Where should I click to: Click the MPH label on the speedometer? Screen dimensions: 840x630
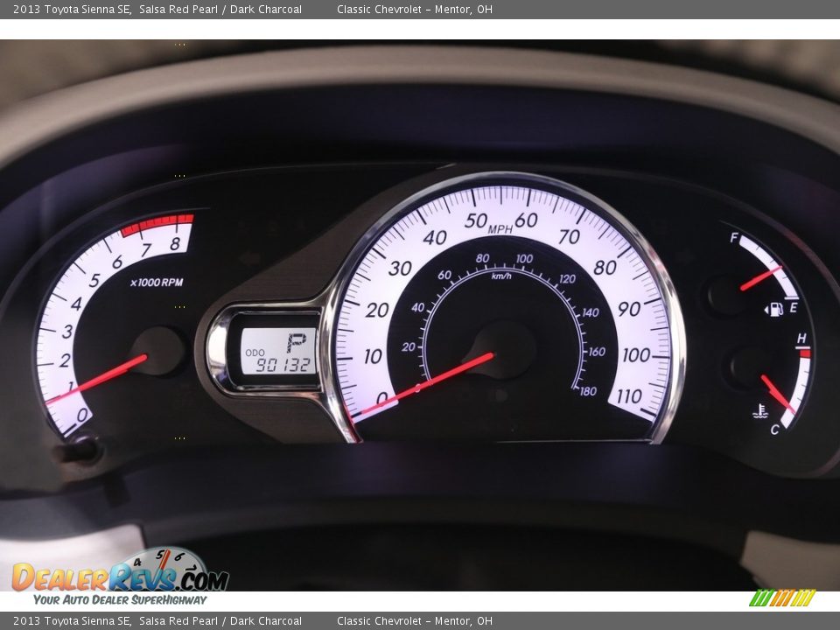(x=500, y=229)
